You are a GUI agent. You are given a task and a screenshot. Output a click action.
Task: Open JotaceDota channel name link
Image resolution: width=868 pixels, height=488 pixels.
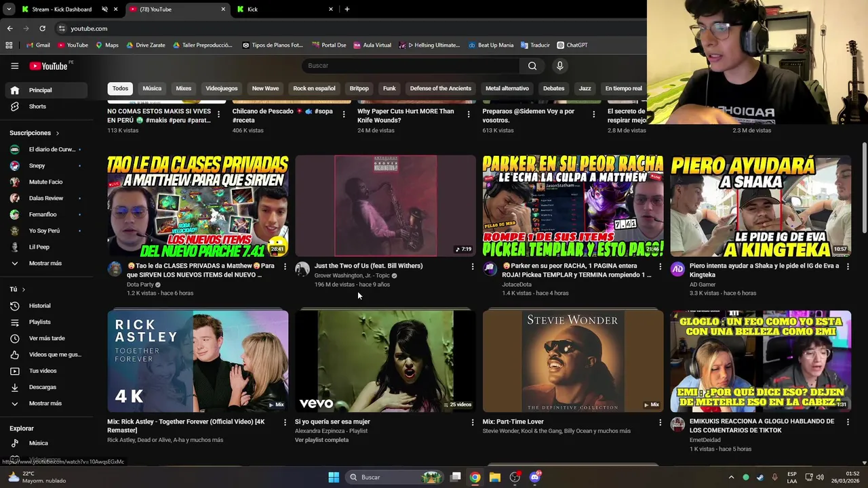[517, 285]
